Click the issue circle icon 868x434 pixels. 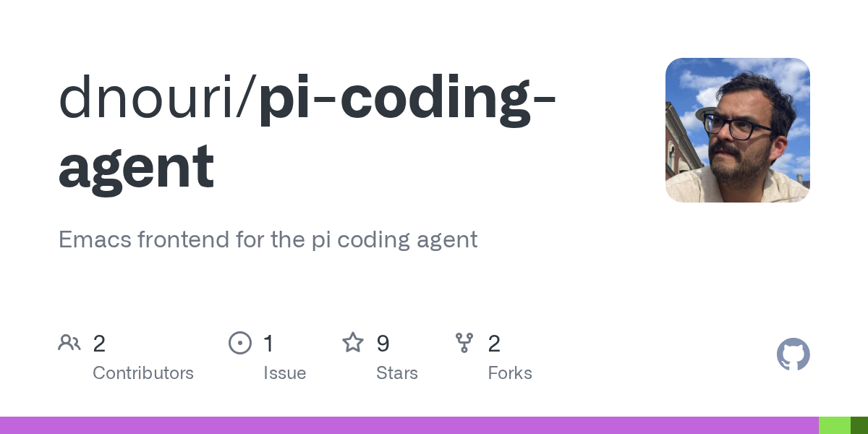pos(239,343)
